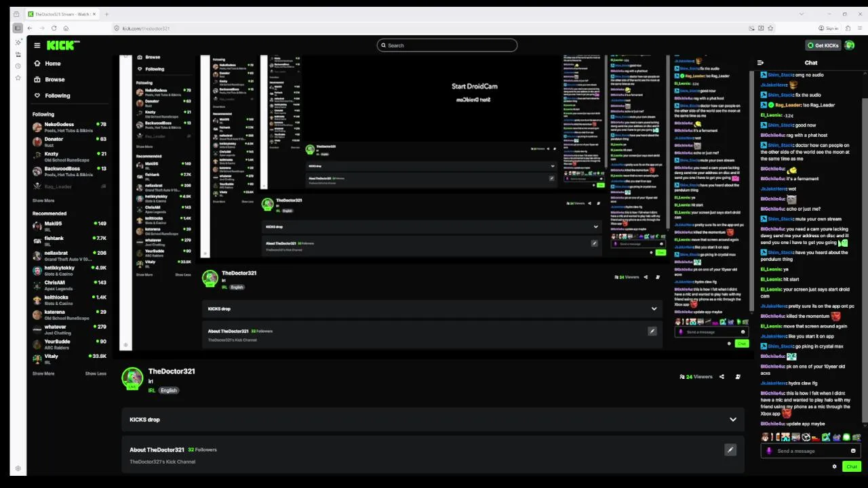Click Show Less under Recommended
The image size is (868, 488).
(96, 373)
